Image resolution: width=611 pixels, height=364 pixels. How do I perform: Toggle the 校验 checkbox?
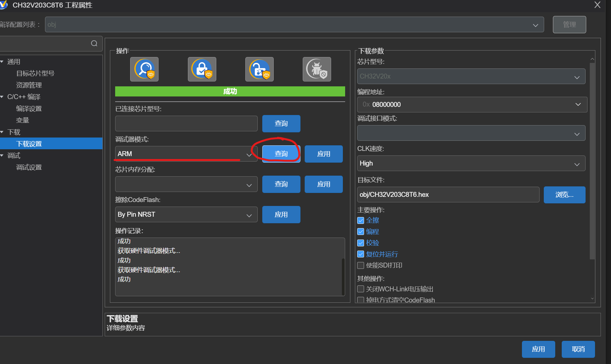tap(361, 243)
